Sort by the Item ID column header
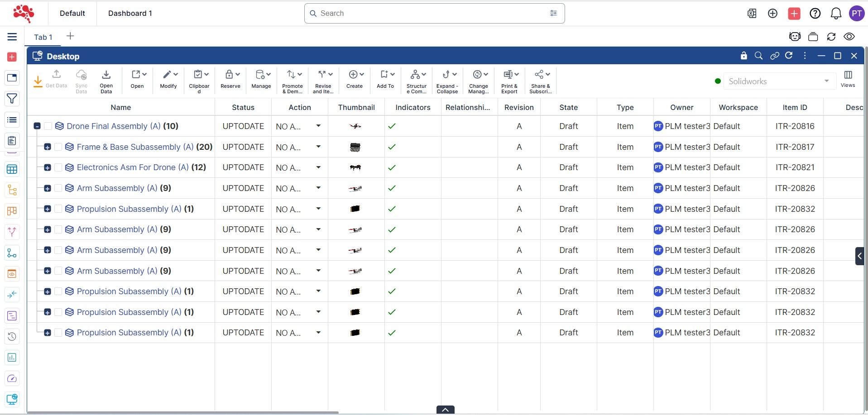 tap(795, 107)
